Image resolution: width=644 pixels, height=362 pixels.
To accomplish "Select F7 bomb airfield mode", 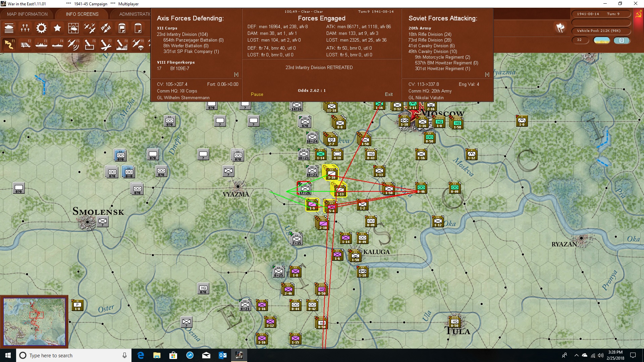I will tap(106, 45).
